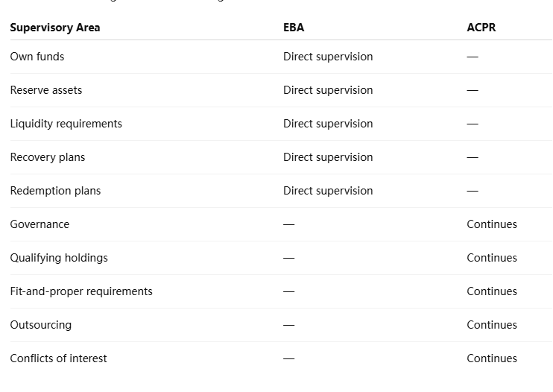Select the Reserve assets row label
Screen dimensions: 553x392
pyautogui.click(x=46, y=90)
